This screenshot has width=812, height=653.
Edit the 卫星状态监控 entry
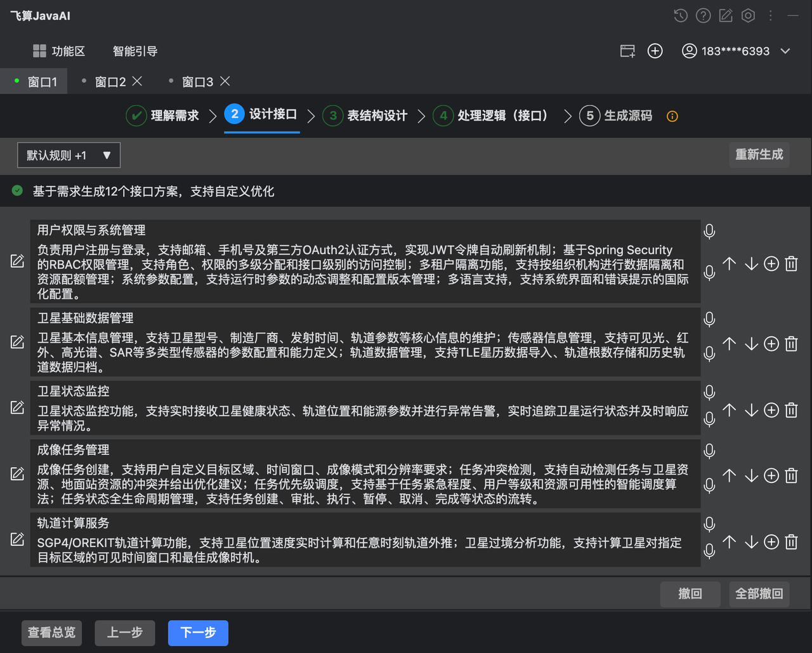click(x=17, y=407)
